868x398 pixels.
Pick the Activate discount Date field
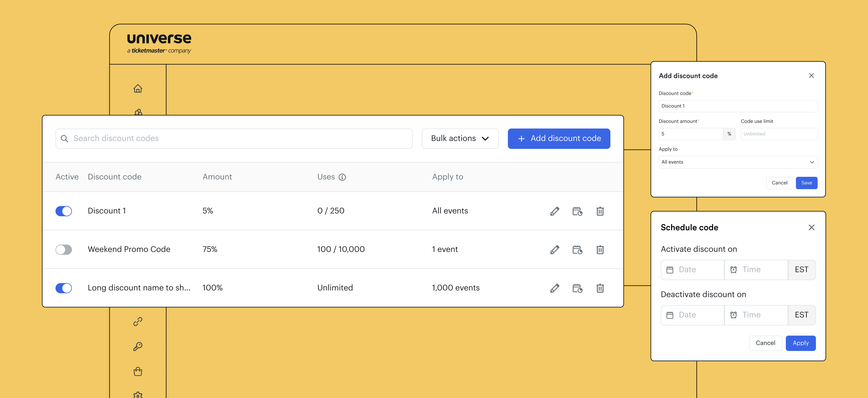(x=693, y=270)
